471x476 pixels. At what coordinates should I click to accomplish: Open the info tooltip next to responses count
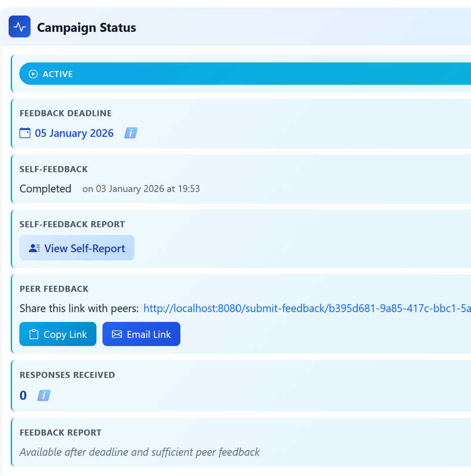[x=43, y=395]
